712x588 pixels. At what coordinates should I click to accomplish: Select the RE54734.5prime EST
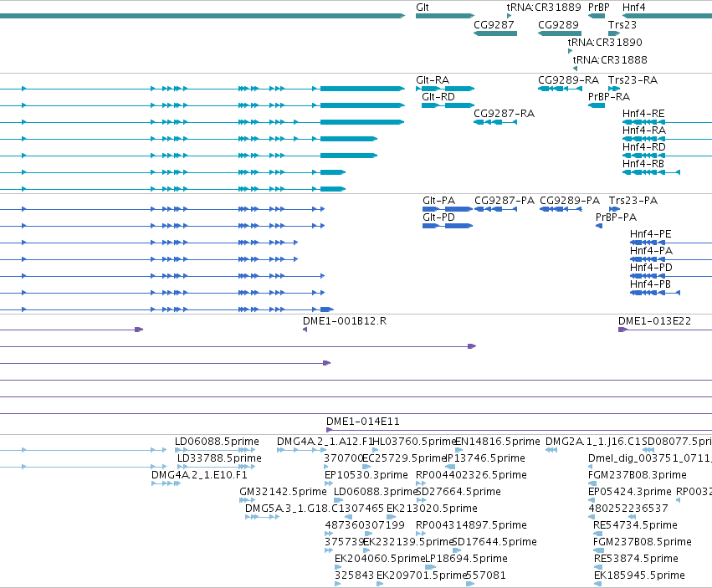tap(597, 534)
